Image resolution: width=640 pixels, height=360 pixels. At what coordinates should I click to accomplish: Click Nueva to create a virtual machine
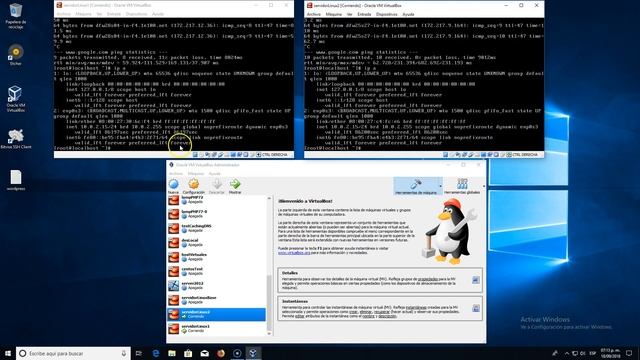(x=173, y=186)
